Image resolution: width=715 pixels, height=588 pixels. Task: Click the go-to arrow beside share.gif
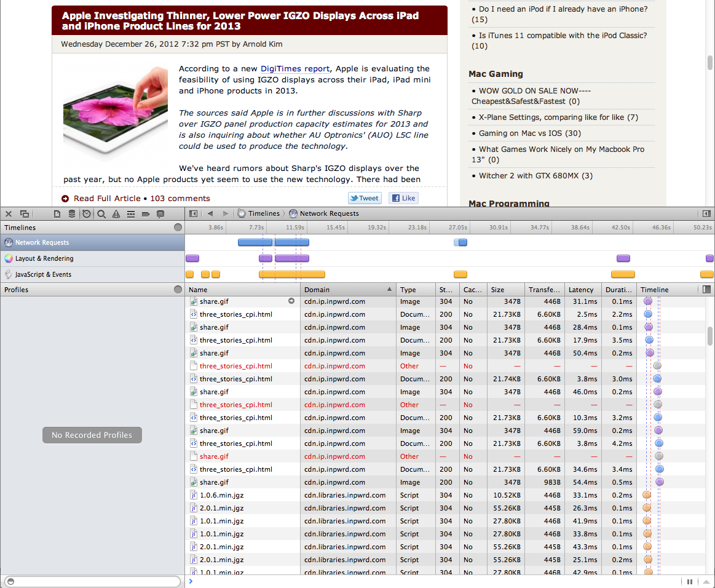point(291,301)
